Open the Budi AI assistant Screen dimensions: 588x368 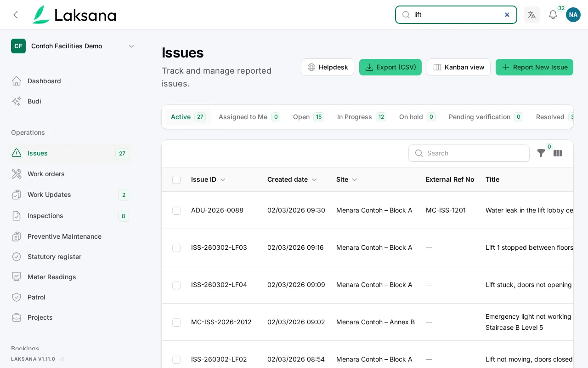click(70, 101)
